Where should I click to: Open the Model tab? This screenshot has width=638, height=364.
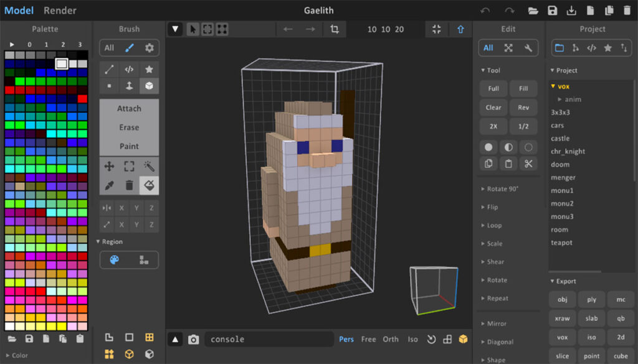click(19, 11)
